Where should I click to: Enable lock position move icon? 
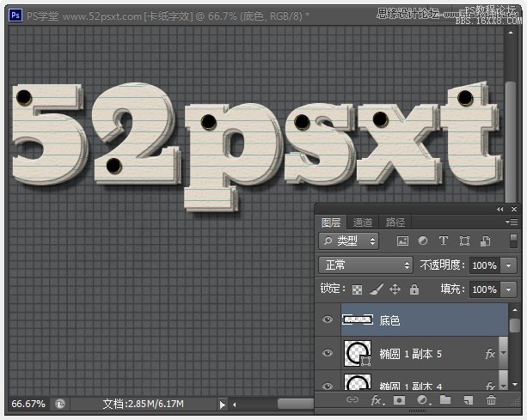(x=395, y=289)
